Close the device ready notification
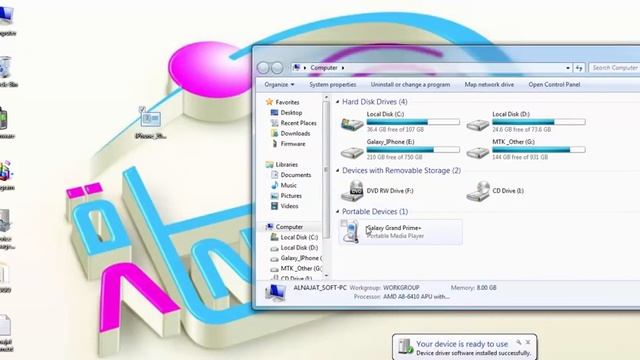This screenshot has height=360, width=640. point(528,342)
